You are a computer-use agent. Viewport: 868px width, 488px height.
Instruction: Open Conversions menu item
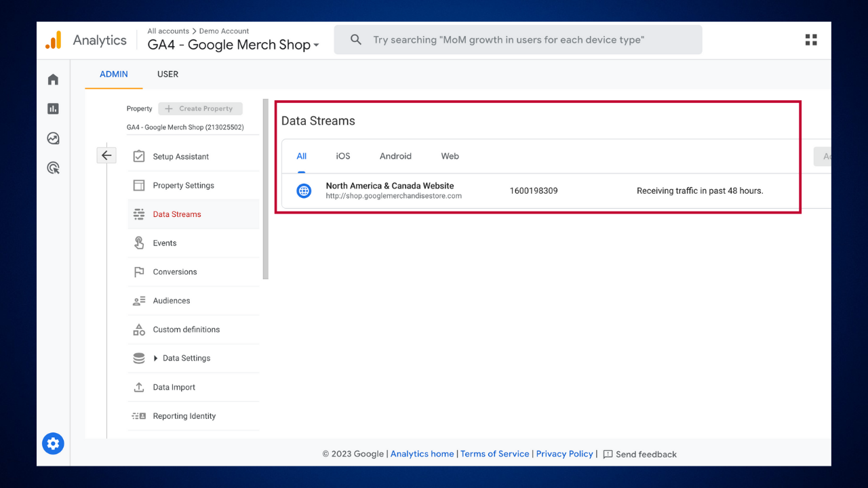(193, 272)
